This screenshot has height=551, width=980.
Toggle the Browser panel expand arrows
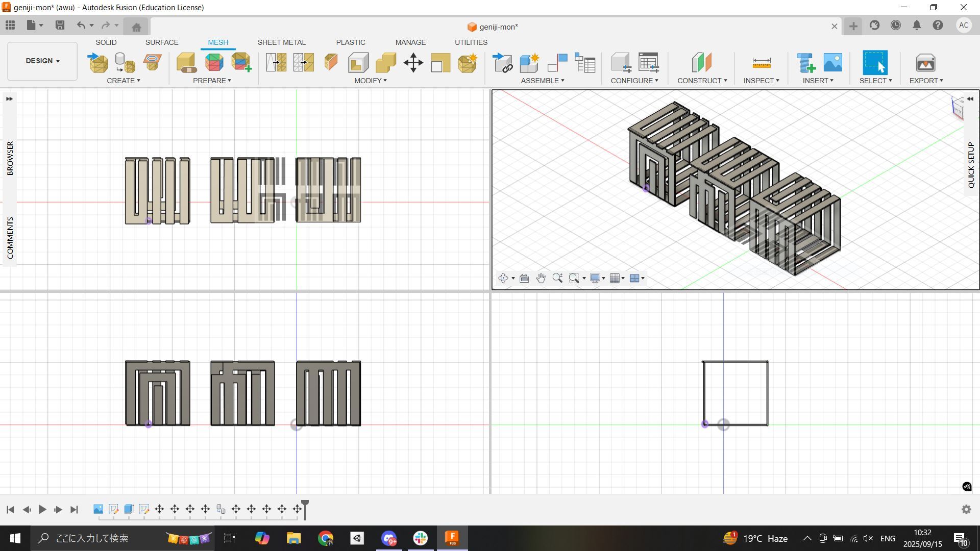tap(9, 99)
